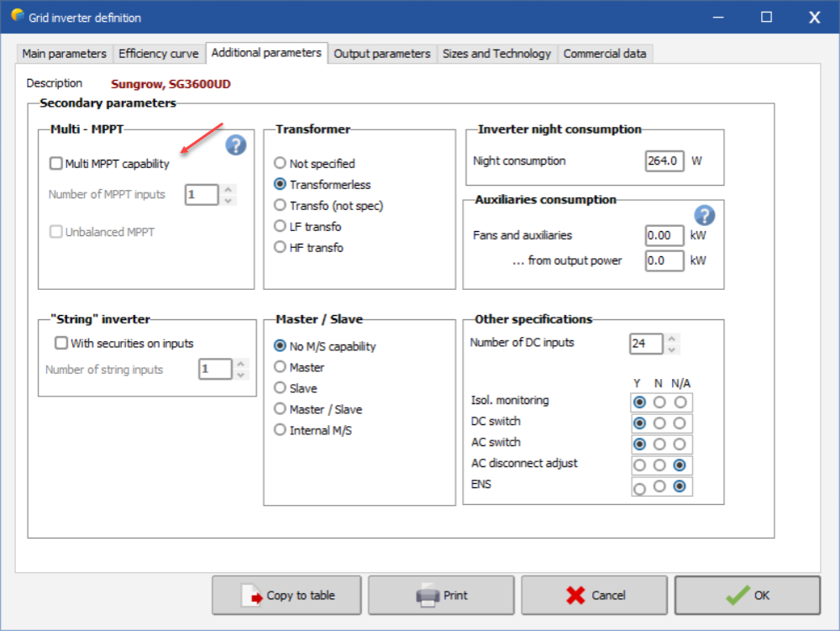This screenshot has height=631, width=840.
Task: Select HF transfo radio option
Action: pos(281,248)
